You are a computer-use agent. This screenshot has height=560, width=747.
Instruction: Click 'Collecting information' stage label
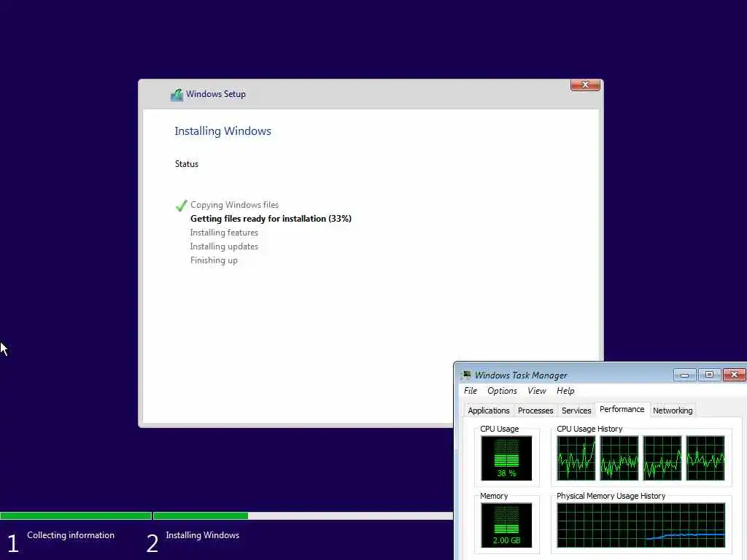pos(71,535)
